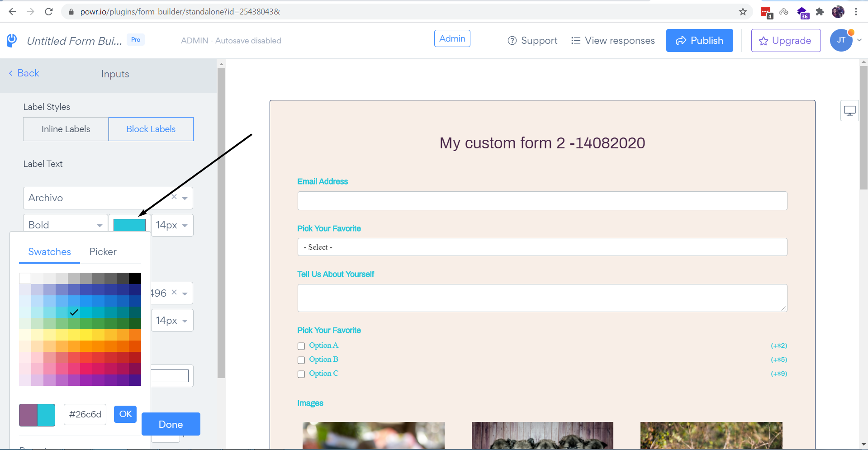Switch to the Picker tab
The image size is (868, 450).
103,252
